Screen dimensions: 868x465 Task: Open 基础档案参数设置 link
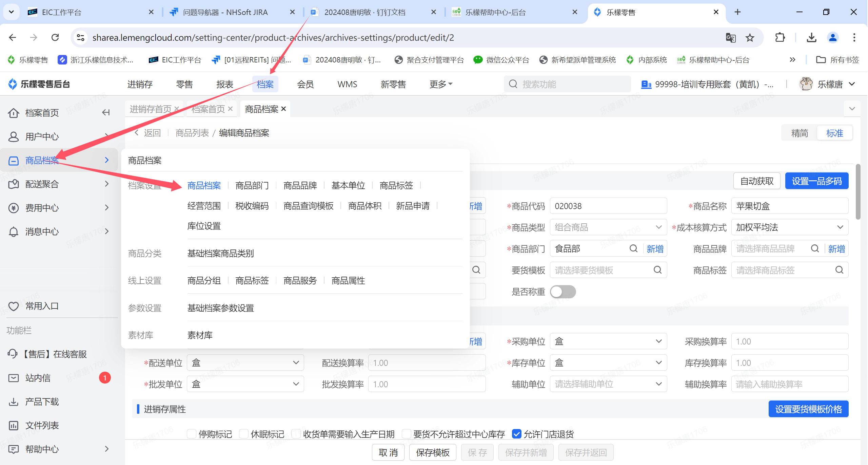221,308
